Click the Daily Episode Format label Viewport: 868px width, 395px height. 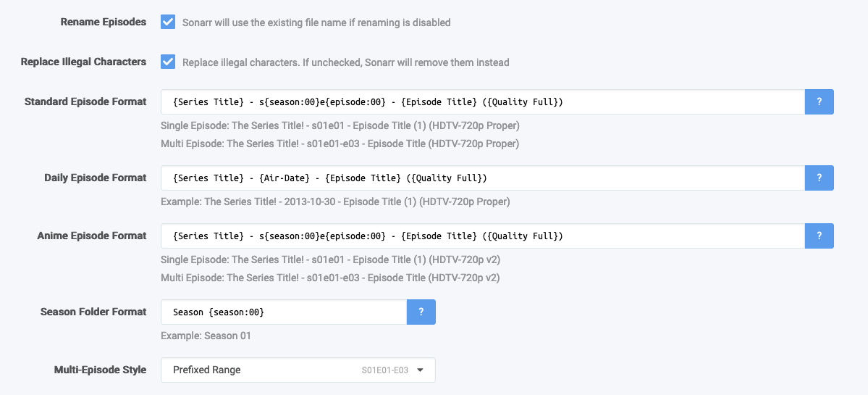coord(96,178)
